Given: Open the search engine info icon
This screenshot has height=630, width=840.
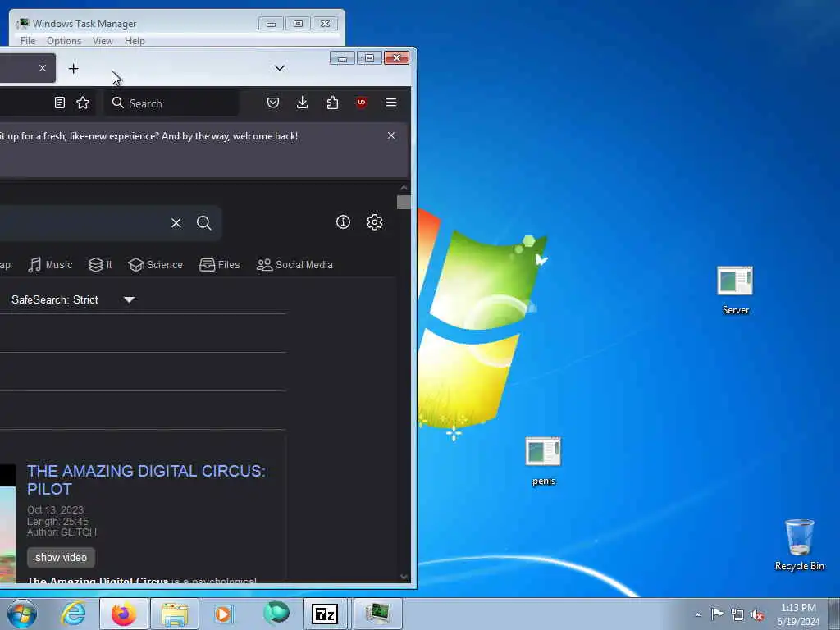Looking at the screenshot, I should point(343,221).
